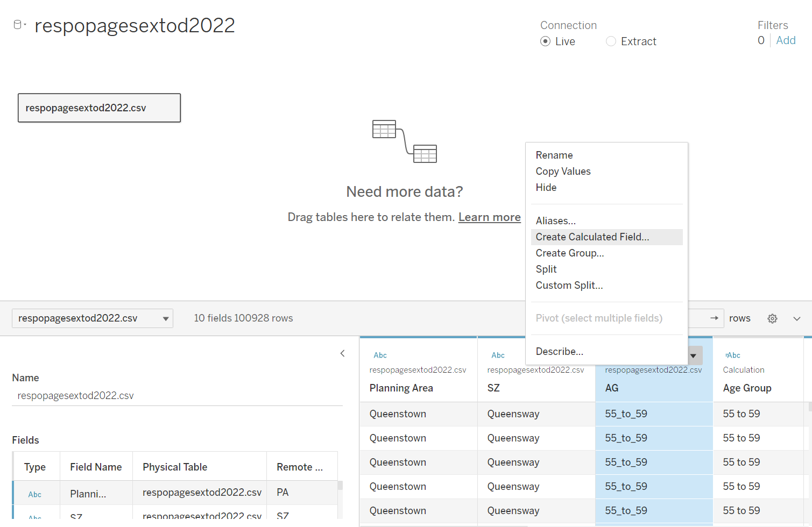Click the arrow icon in the rows field
Image resolution: width=812 pixels, height=527 pixels.
click(x=714, y=318)
